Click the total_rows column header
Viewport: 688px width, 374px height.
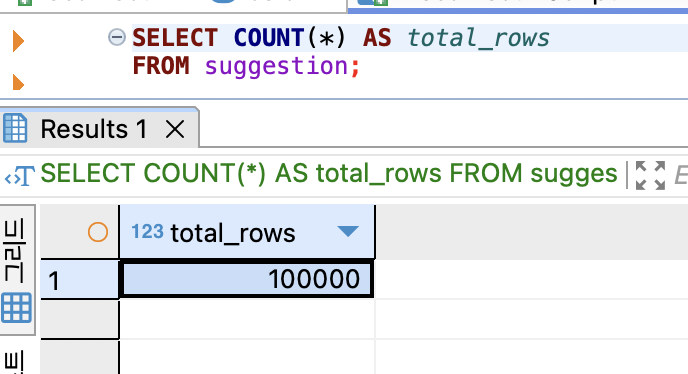coord(247,232)
